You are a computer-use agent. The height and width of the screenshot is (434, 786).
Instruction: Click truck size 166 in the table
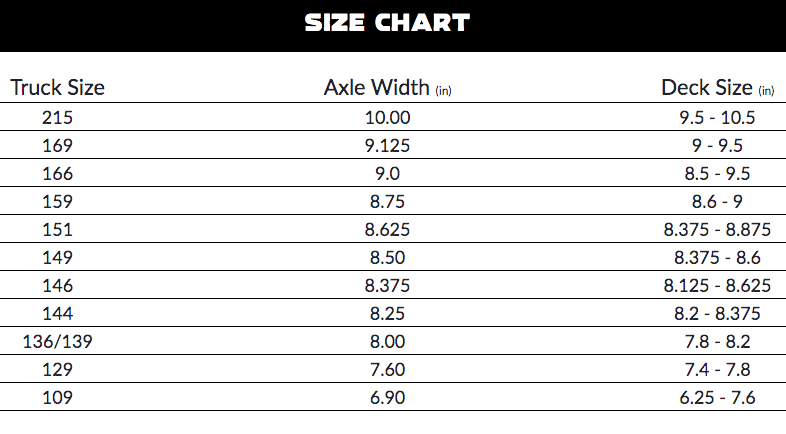58,173
